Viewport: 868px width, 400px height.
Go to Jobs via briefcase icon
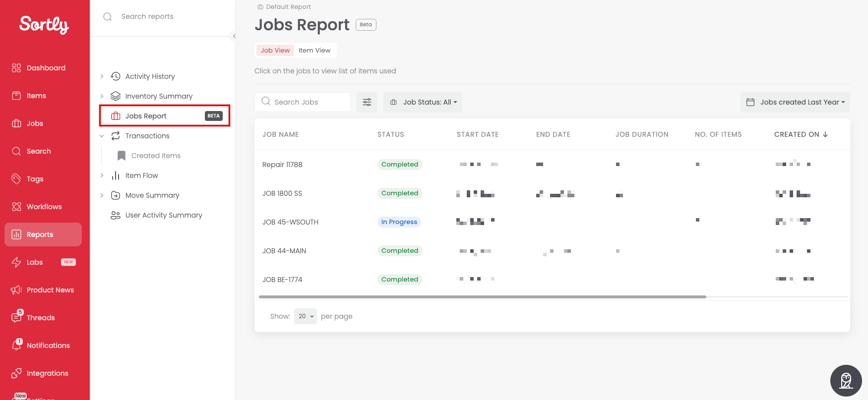[x=16, y=123]
